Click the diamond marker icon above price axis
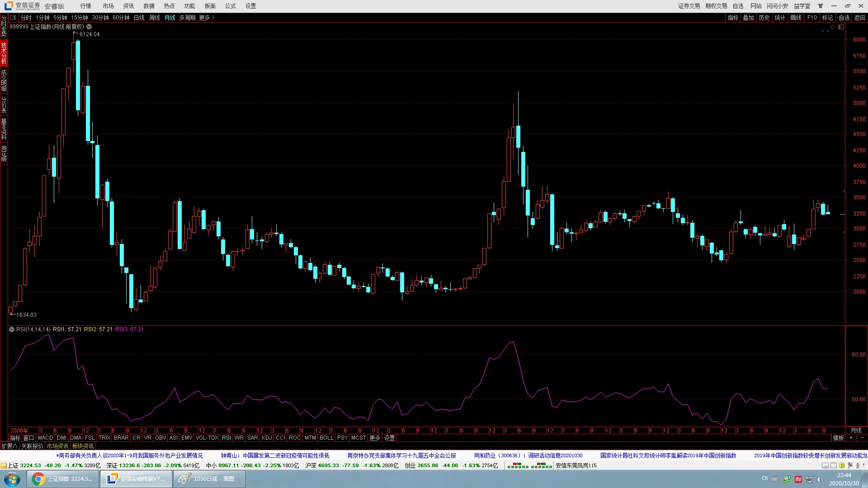Viewport: 868px width, 488px height. click(832, 27)
